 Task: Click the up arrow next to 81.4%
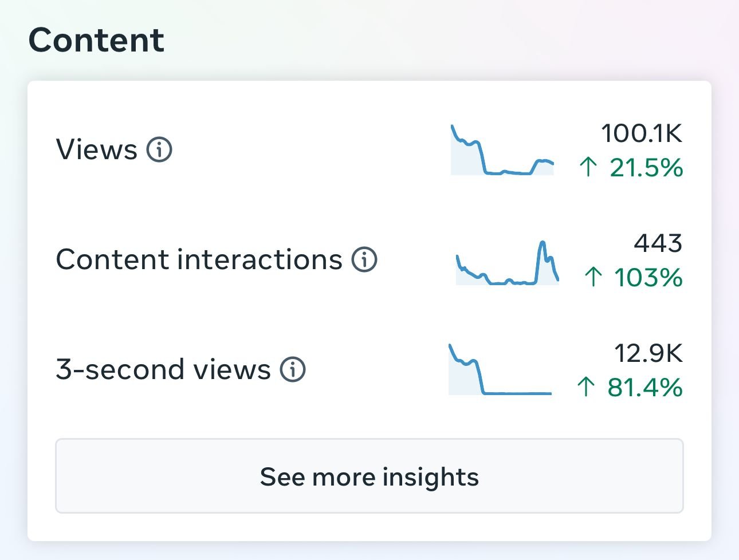point(586,388)
